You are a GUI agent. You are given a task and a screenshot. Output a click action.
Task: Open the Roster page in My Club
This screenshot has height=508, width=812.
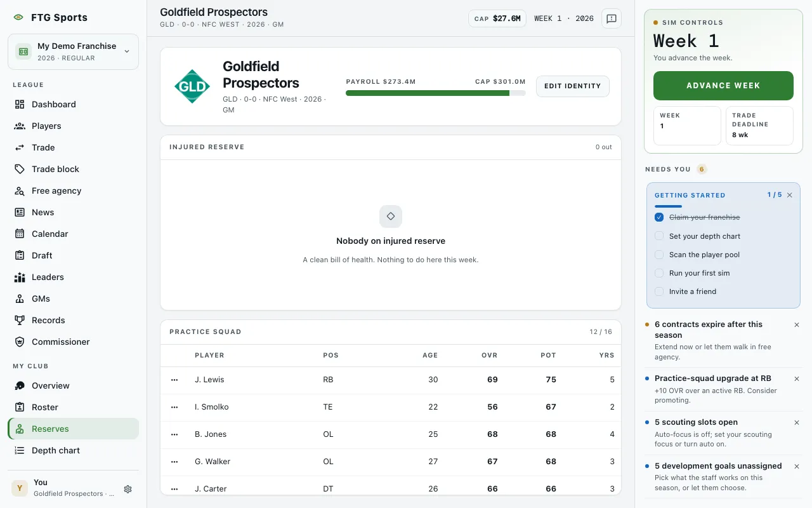pos(73,407)
